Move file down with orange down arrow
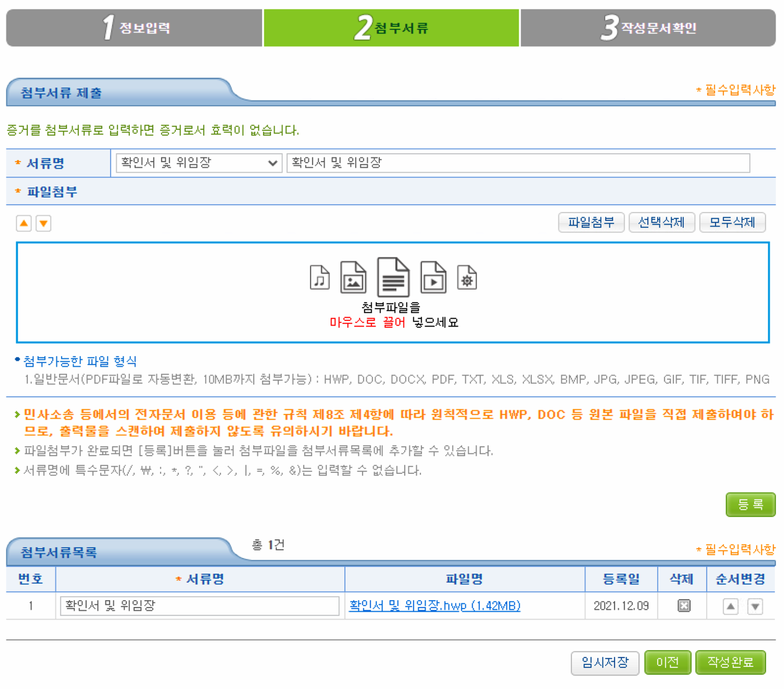The width and height of the screenshot is (784, 689). click(44, 223)
